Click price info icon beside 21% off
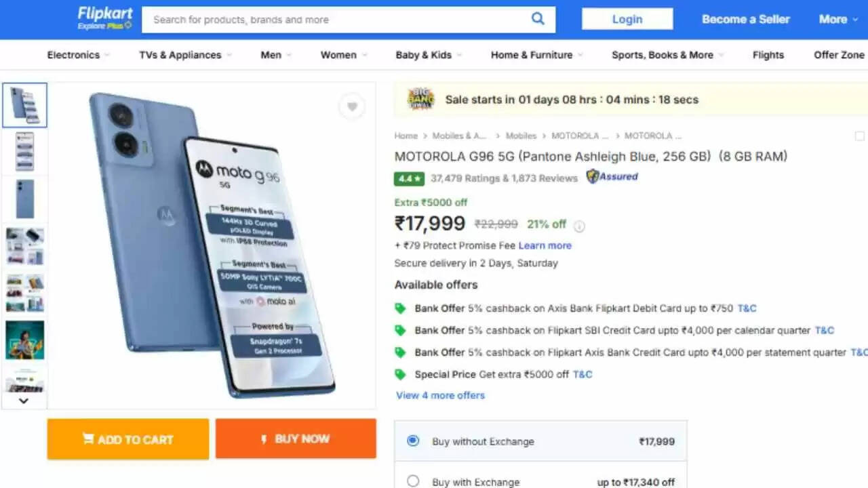This screenshot has height=488, width=868. tap(579, 226)
